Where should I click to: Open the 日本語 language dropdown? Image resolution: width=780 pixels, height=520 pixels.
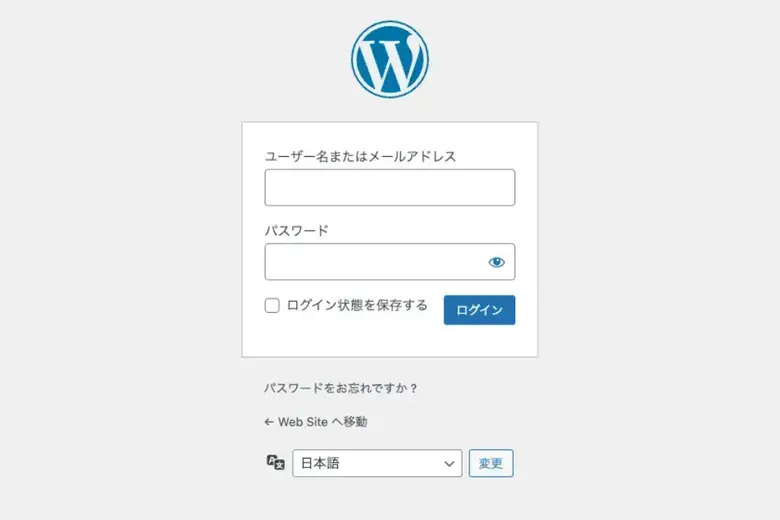[376, 463]
